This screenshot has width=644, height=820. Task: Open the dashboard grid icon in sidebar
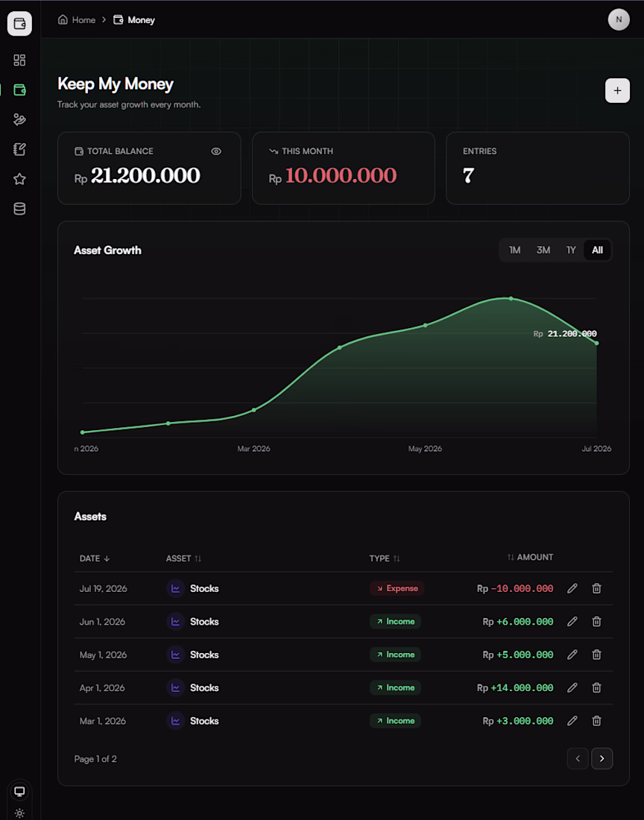pyautogui.click(x=19, y=60)
